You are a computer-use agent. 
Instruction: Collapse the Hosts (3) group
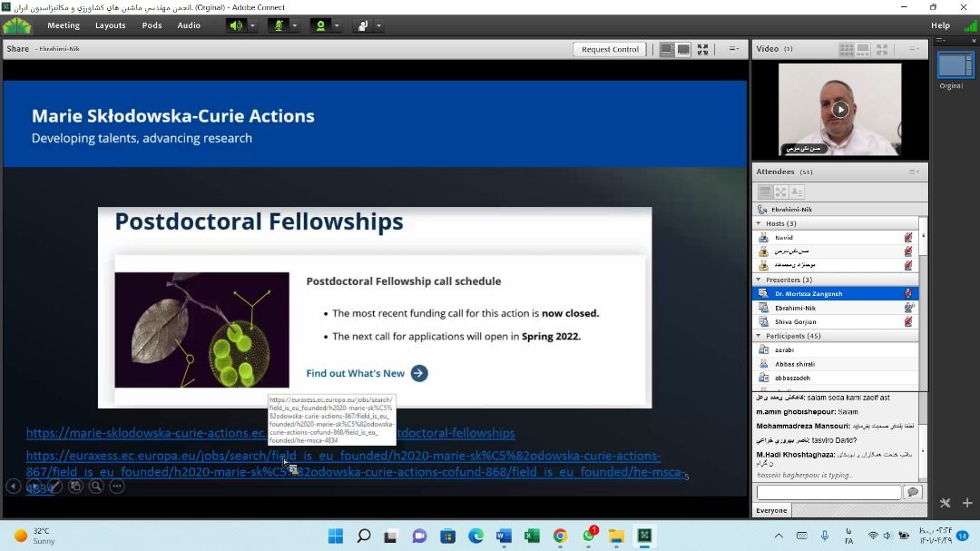pos(759,223)
